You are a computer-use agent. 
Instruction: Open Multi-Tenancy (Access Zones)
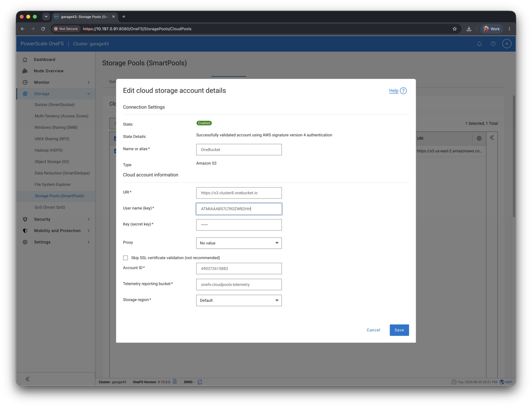click(62, 116)
